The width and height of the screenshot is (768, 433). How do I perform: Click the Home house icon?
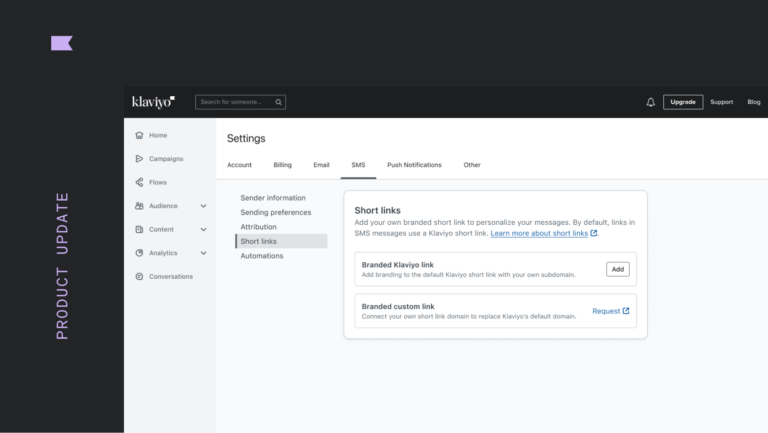click(x=139, y=135)
